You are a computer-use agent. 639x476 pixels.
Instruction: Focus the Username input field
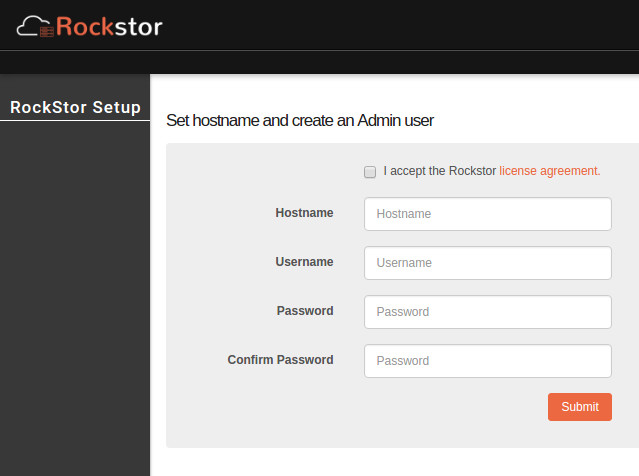click(x=488, y=263)
